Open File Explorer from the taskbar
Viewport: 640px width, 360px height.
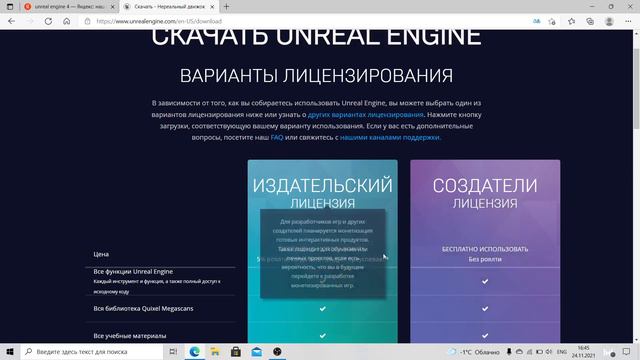pyautogui.click(x=215, y=351)
